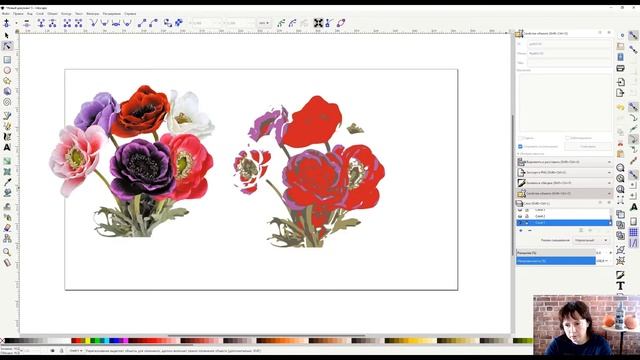
Task: Uncheck the preserve ratio checkbox
Action: tap(520, 146)
